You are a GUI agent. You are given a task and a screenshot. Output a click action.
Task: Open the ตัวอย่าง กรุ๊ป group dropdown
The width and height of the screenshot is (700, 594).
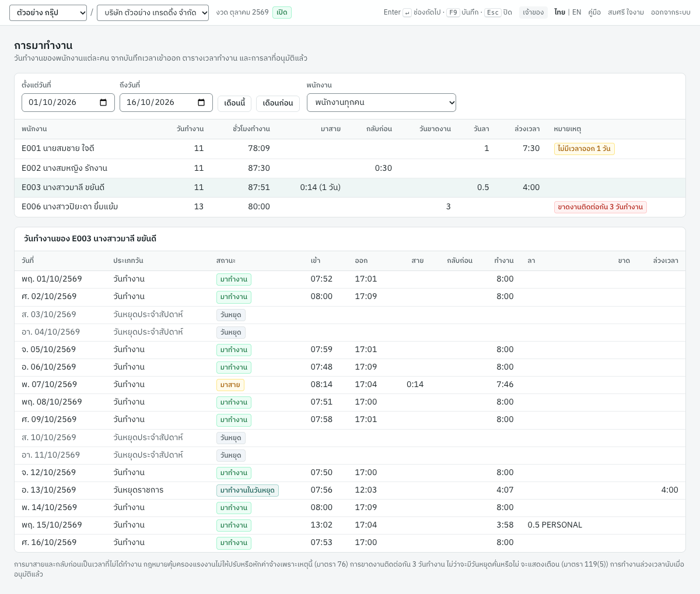pos(48,13)
